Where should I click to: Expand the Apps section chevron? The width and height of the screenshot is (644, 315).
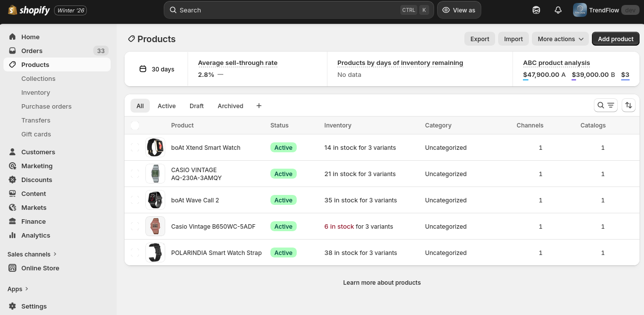pyautogui.click(x=27, y=289)
